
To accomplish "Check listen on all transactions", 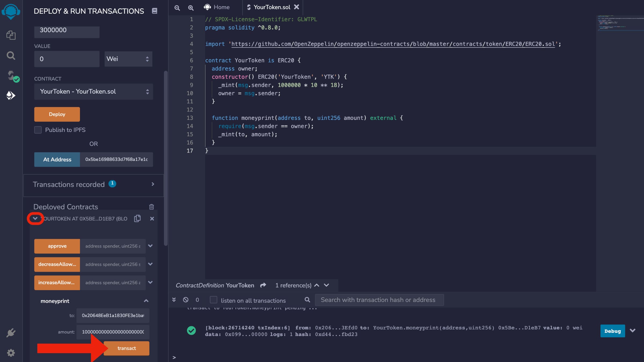I will (x=213, y=300).
